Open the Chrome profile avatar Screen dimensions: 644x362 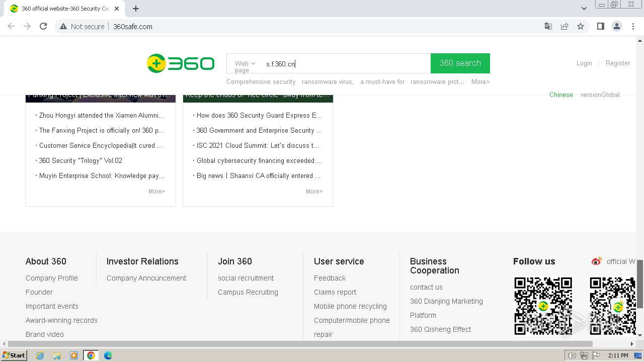(617, 26)
